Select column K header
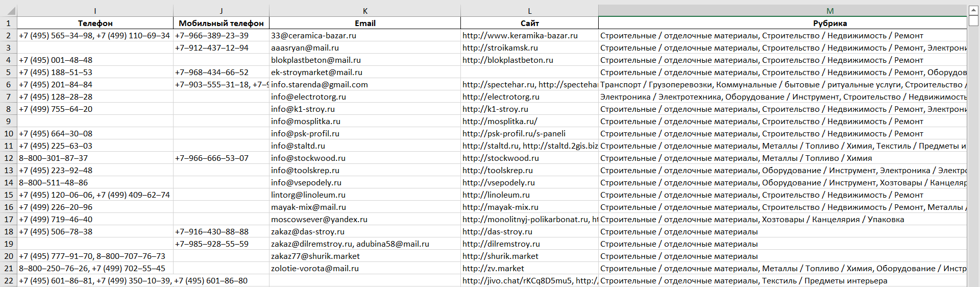This screenshot has width=980, height=287. pos(365,11)
